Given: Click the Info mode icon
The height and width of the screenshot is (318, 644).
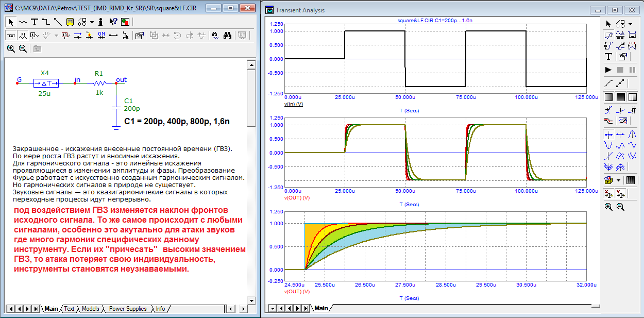Looking at the screenshot, I should 100,22.
